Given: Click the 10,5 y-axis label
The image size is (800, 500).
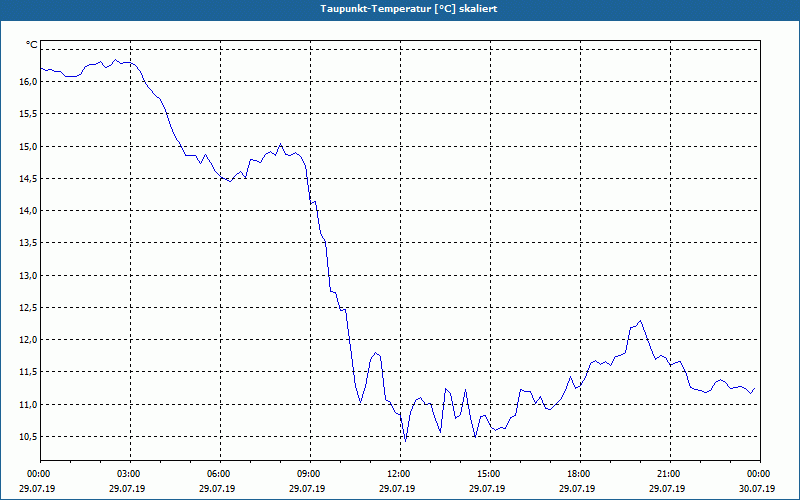Looking at the screenshot, I should click(x=29, y=437).
